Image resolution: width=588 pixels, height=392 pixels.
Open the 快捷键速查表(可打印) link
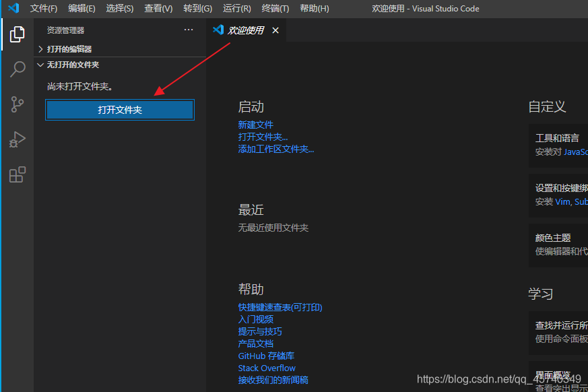280,307
